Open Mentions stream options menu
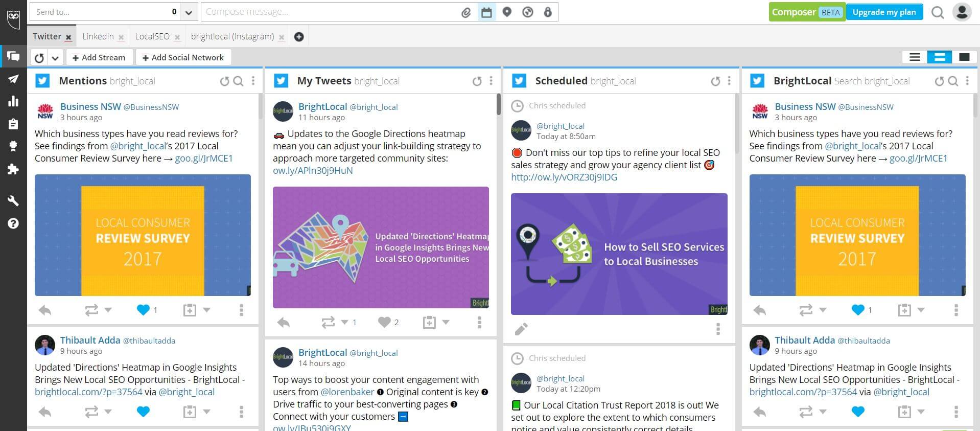 click(253, 81)
